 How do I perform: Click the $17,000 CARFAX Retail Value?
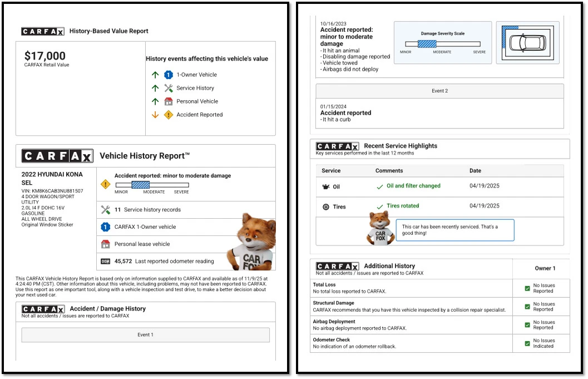pos(45,56)
